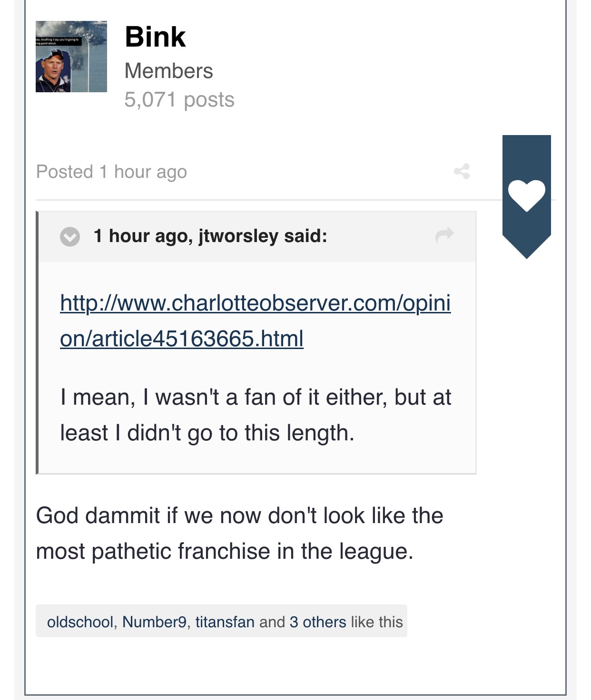Follow the charlotteobserver.com article link
The width and height of the screenshot is (591, 700).
point(256,321)
